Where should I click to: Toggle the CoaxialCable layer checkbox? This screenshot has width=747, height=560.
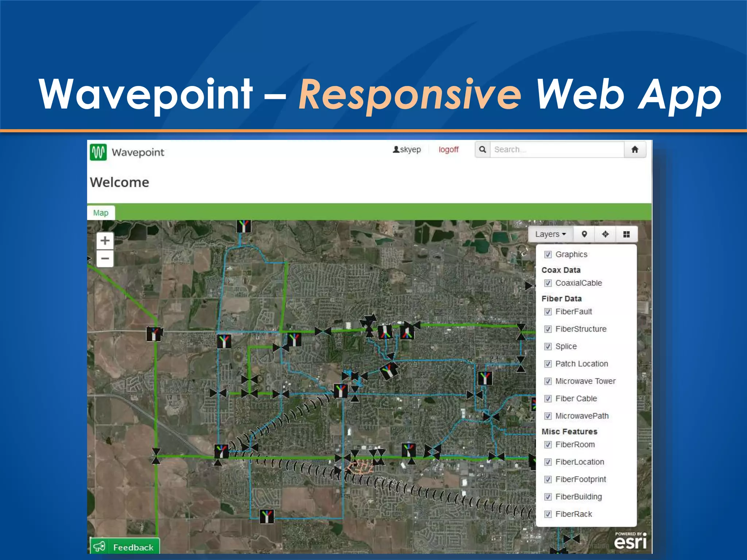point(548,283)
